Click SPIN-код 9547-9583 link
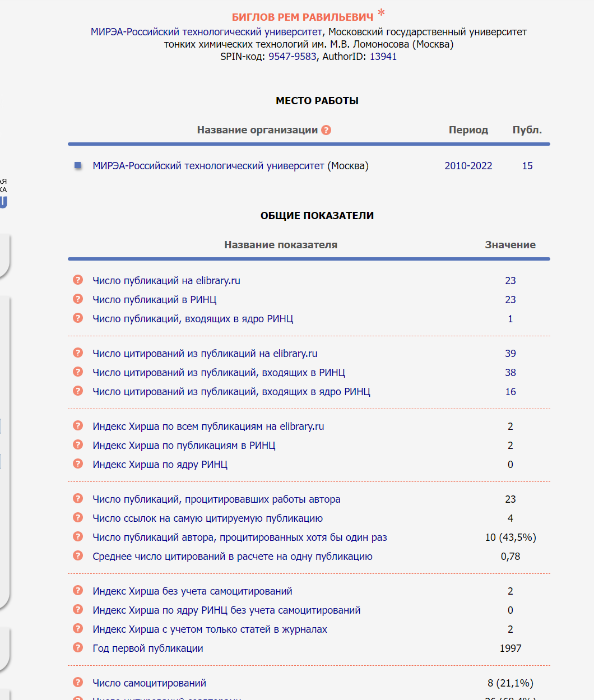594x700 pixels. point(292,57)
